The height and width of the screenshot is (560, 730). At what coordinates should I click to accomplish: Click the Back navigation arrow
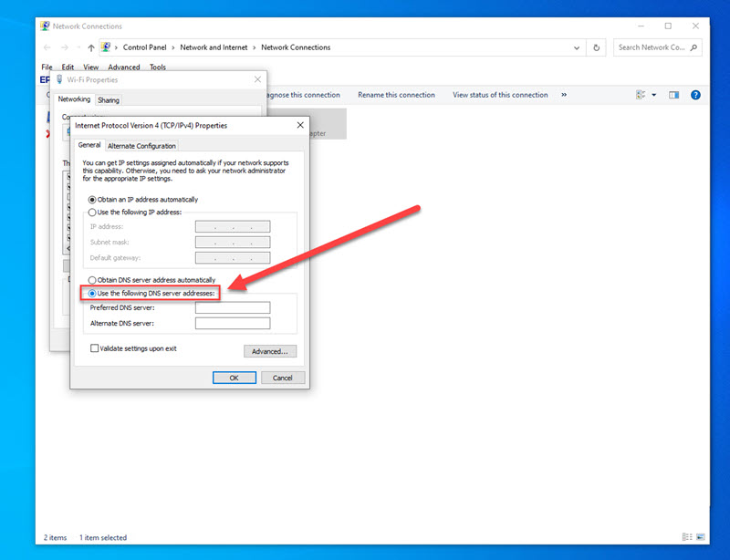47,47
